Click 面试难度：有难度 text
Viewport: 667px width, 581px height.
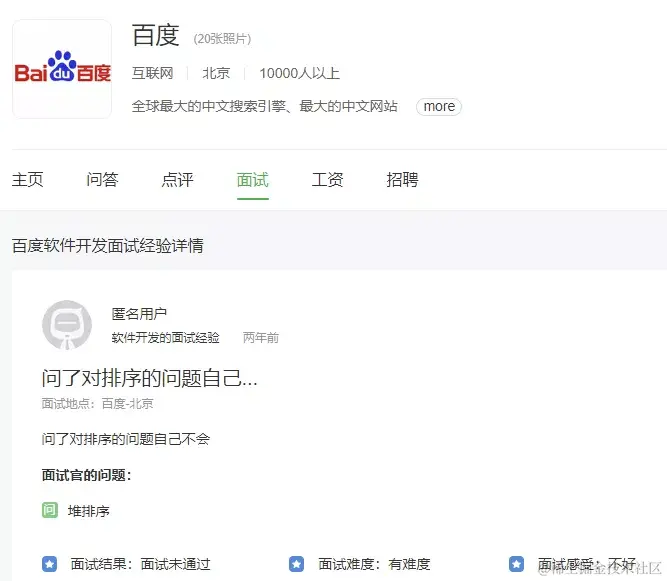click(x=374, y=564)
